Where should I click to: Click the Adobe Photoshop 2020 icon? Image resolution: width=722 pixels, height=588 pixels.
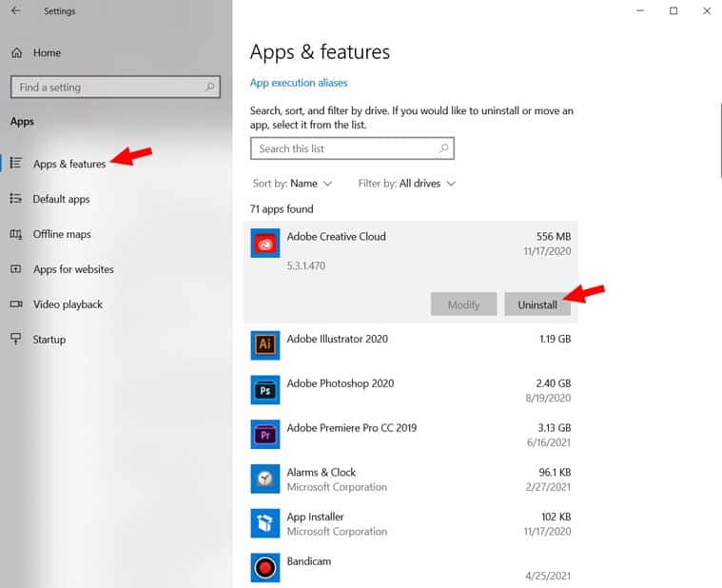(265, 389)
